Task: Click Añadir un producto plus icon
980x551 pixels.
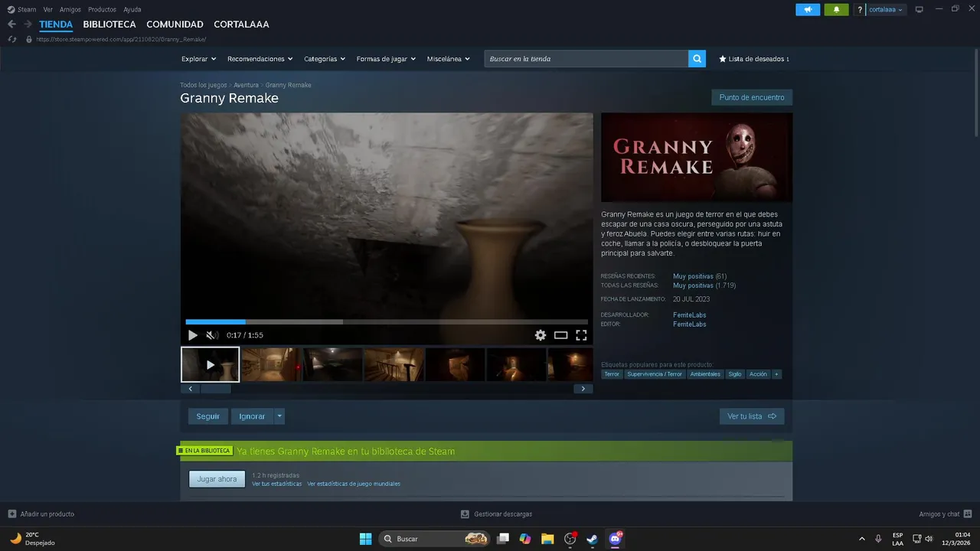Action: 11,514
